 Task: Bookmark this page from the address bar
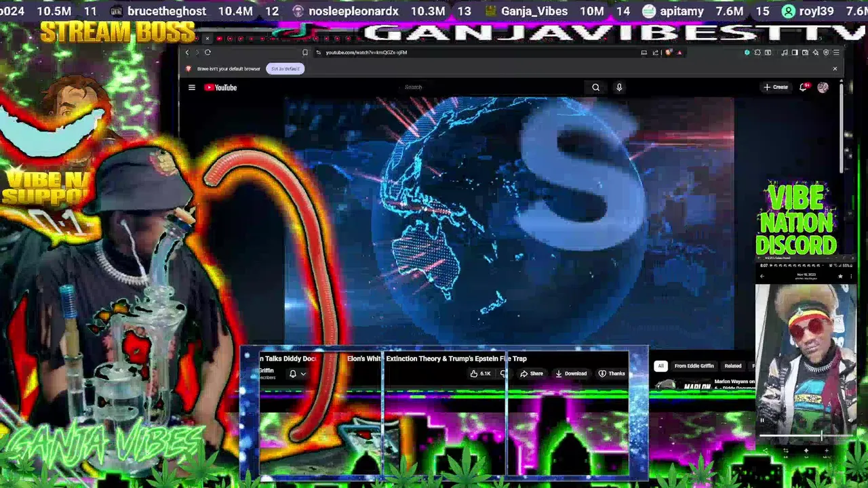[305, 52]
